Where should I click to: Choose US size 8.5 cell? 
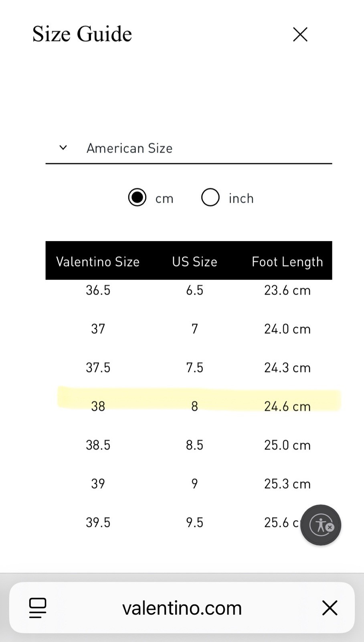[x=194, y=445]
